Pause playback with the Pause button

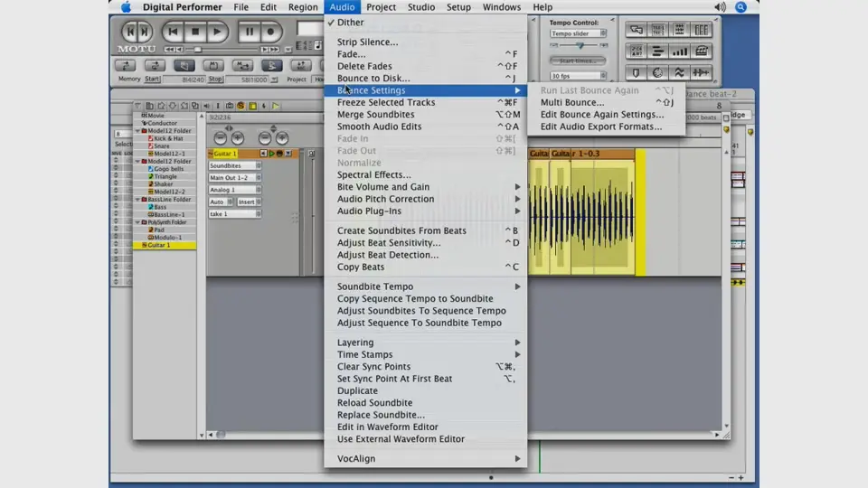250,32
